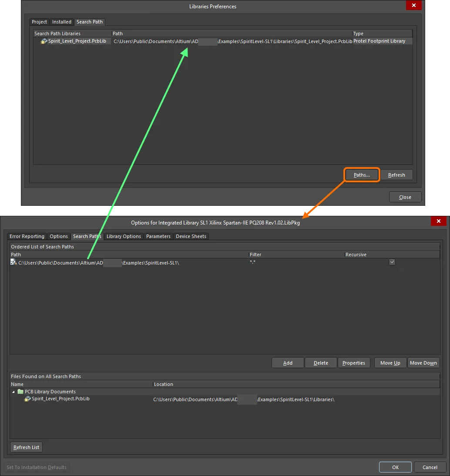Open the Library Options tab
450x476 pixels.
tap(124, 236)
